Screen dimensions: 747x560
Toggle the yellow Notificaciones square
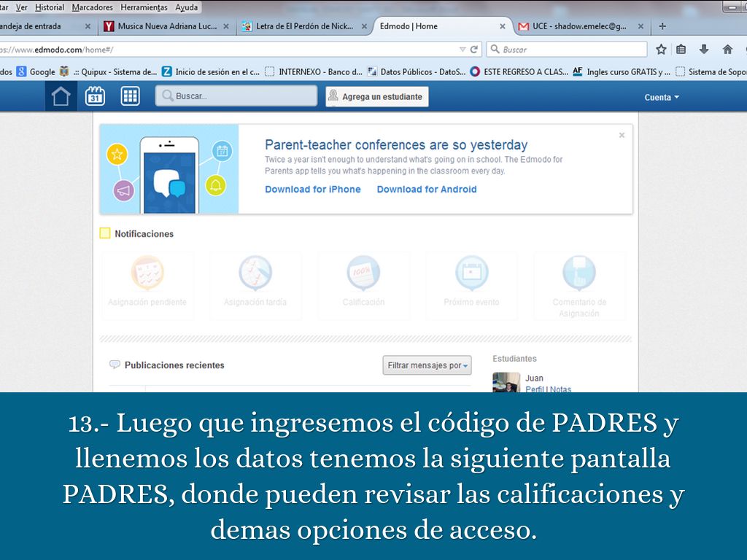click(x=105, y=234)
